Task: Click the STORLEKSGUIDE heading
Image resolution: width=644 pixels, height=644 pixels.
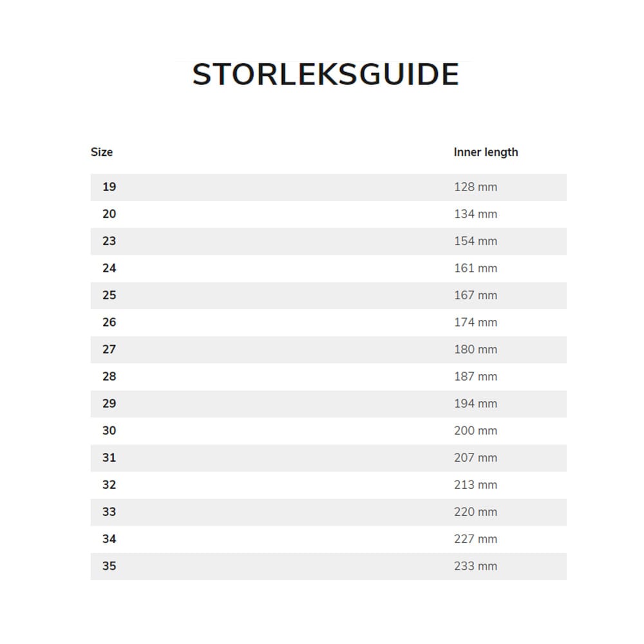Action: click(325, 75)
